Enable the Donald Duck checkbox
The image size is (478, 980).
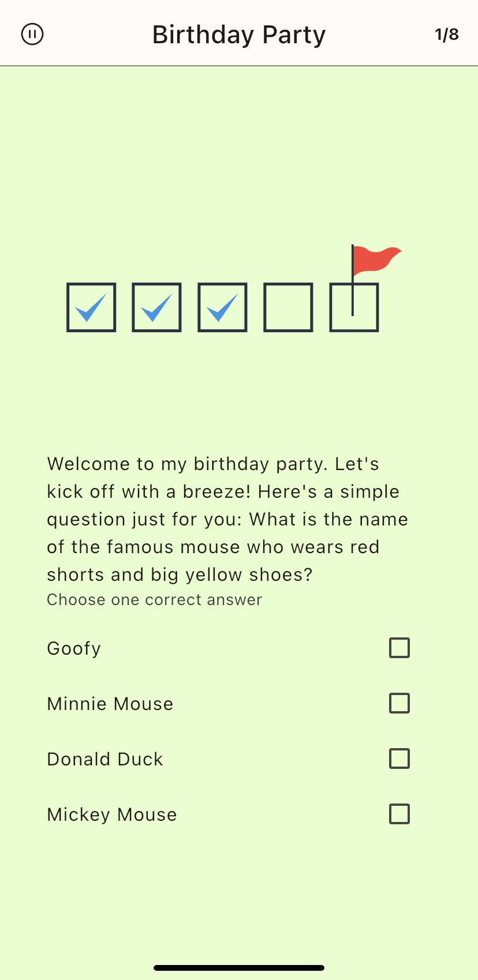pos(399,759)
